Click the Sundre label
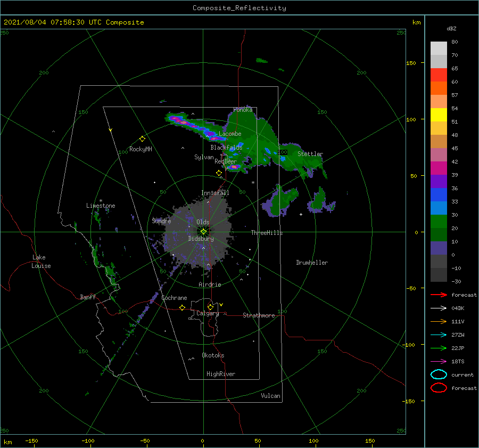 click(x=161, y=221)
